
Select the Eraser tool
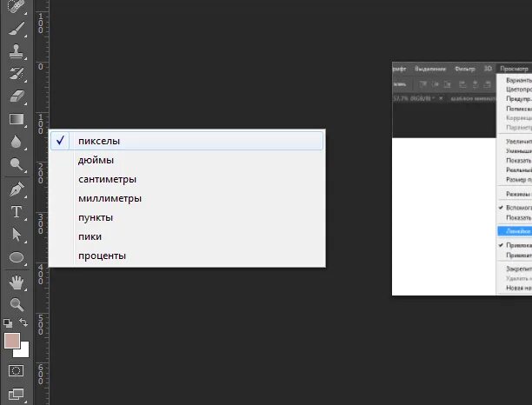pos(16,96)
